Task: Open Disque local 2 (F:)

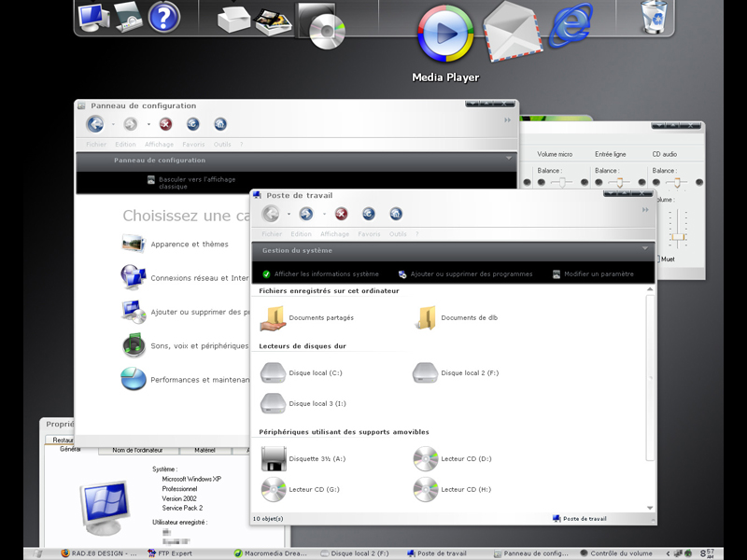Action: (x=456, y=372)
